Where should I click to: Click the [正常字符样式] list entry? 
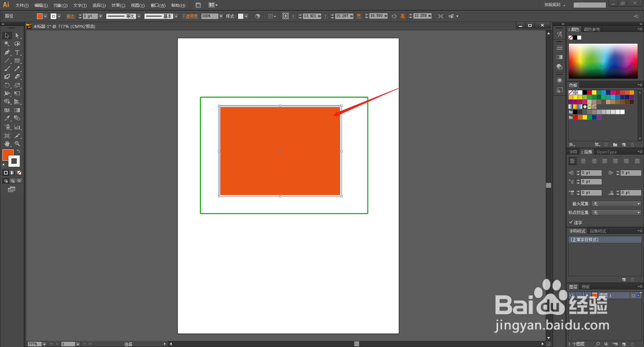605,240
